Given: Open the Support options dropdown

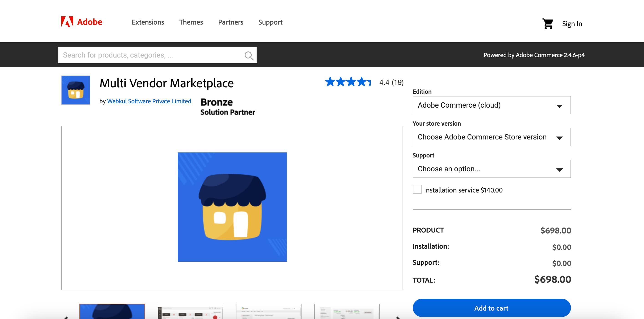Looking at the screenshot, I should pos(491,169).
